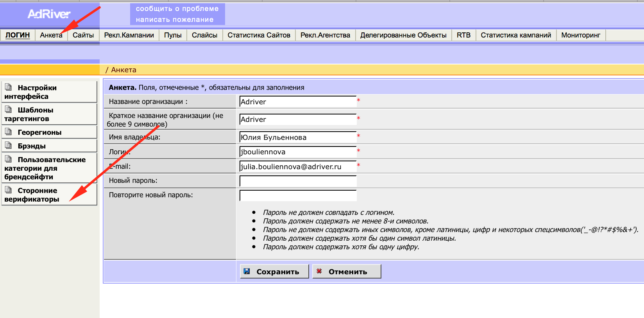Go to the Рекл.Кампании tab

pyautogui.click(x=129, y=35)
